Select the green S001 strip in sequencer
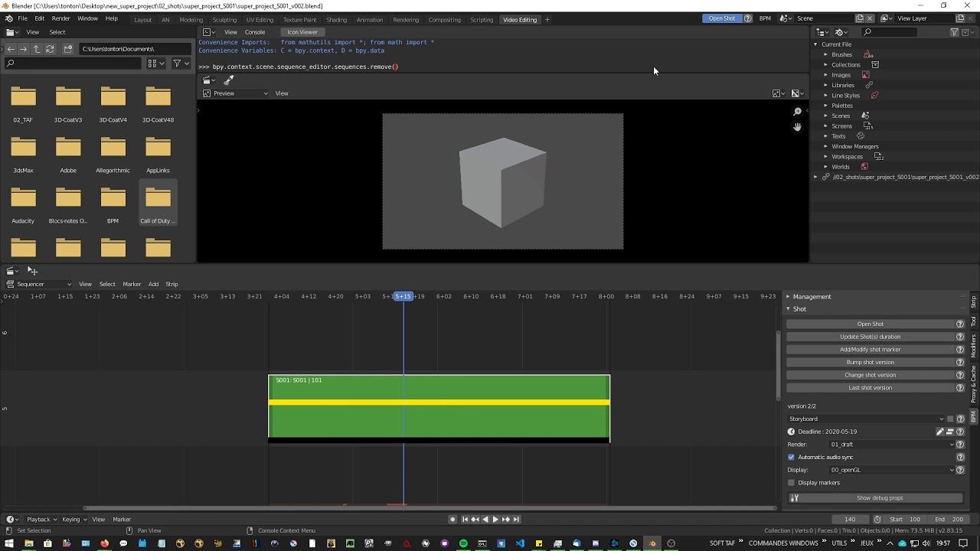980x551 pixels. [439, 408]
